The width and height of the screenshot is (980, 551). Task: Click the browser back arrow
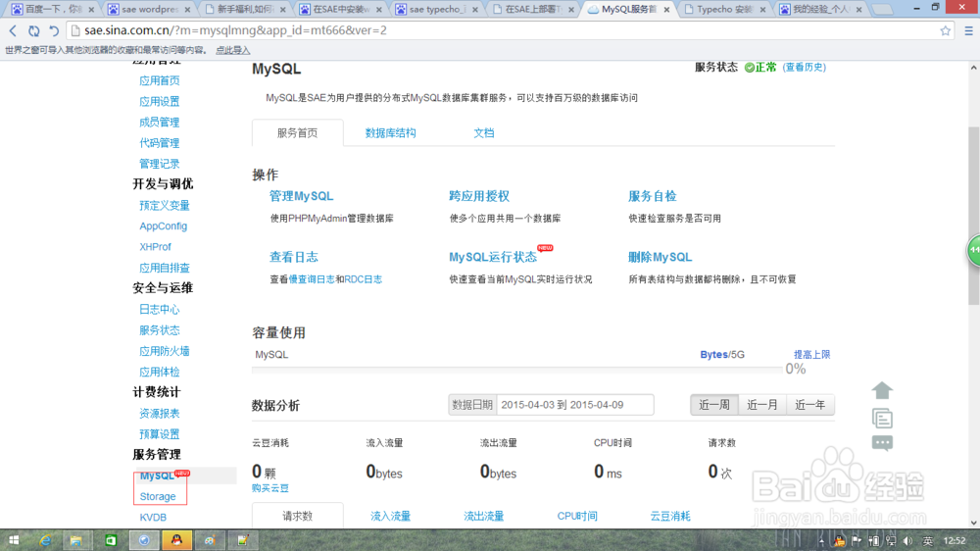coord(13,30)
